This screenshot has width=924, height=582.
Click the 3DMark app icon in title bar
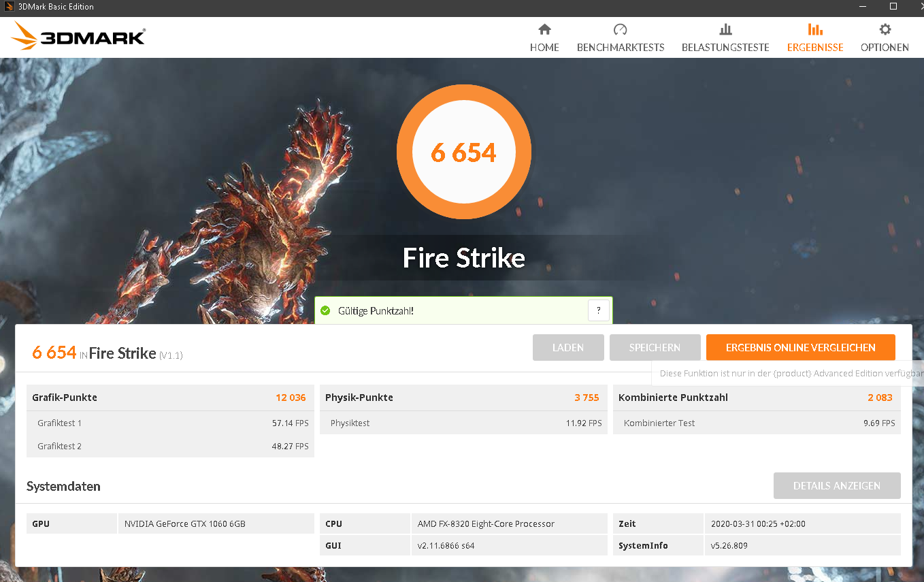[9, 7]
